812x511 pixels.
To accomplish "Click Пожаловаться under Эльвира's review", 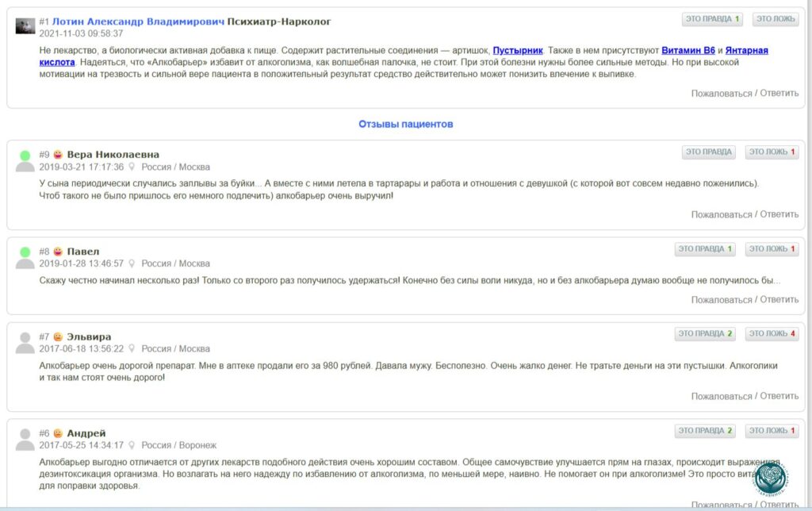I will tap(721, 396).
